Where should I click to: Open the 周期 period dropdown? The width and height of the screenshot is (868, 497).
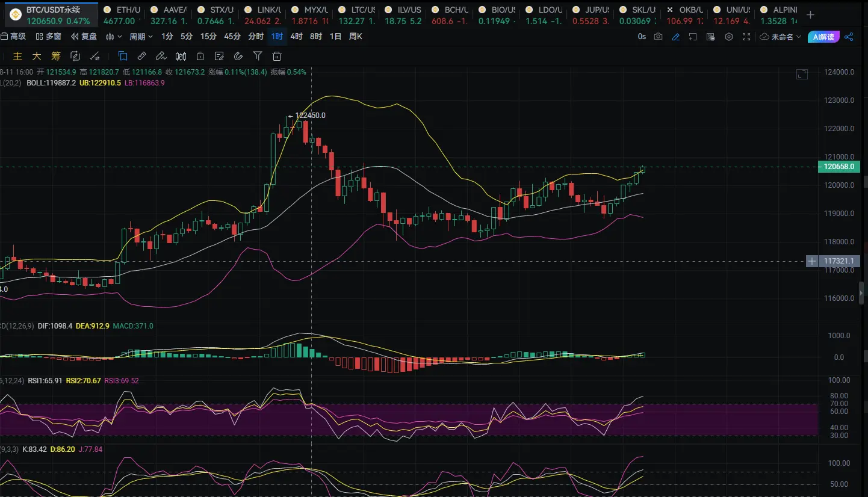pyautogui.click(x=141, y=37)
